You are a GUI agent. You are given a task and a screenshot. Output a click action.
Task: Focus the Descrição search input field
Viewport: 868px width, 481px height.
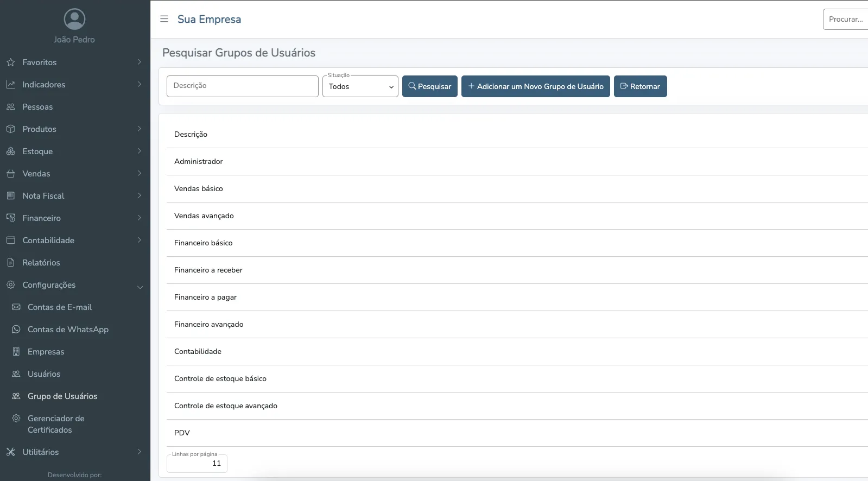tap(242, 86)
